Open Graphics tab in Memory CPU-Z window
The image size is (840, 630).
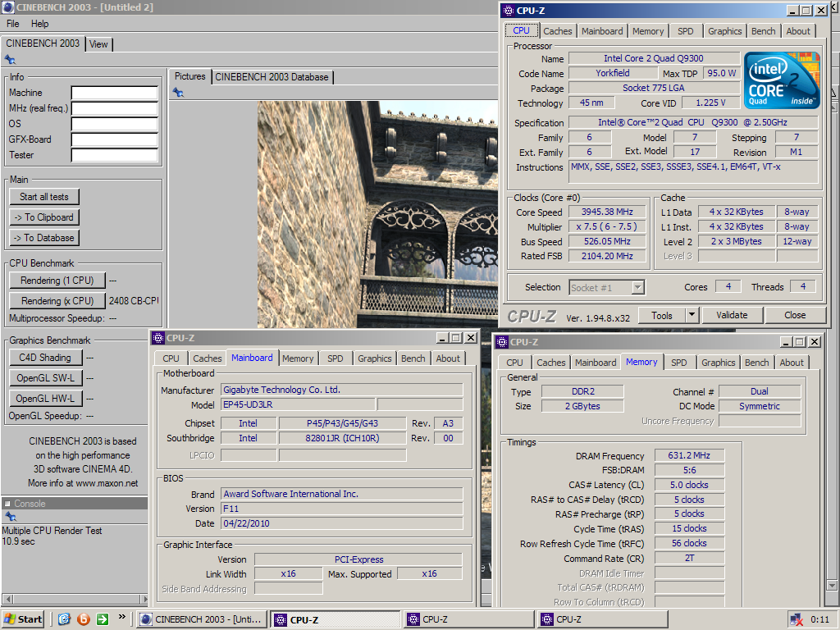click(x=718, y=363)
